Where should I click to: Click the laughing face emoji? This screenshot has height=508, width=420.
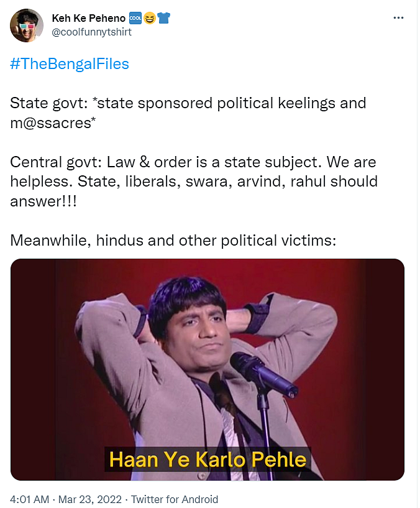click(149, 18)
